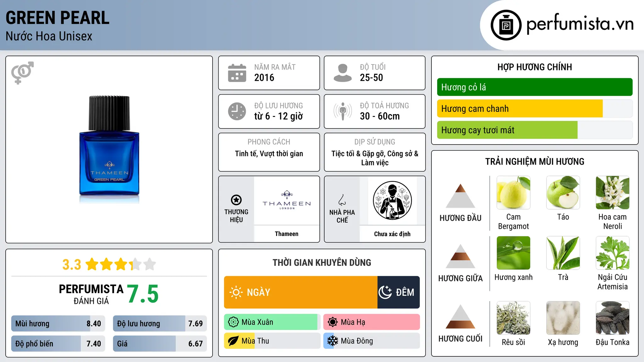
Task: Click the age range 25-50 value
Action: tap(371, 78)
